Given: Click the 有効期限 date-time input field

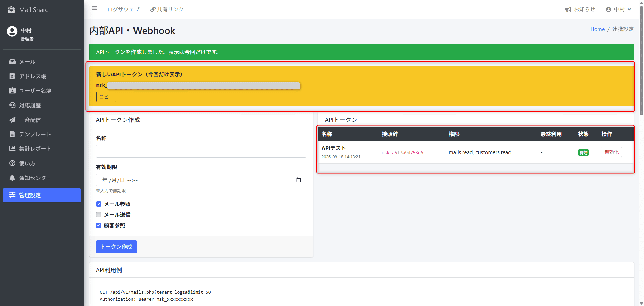Looking at the screenshot, I should tap(201, 180).
